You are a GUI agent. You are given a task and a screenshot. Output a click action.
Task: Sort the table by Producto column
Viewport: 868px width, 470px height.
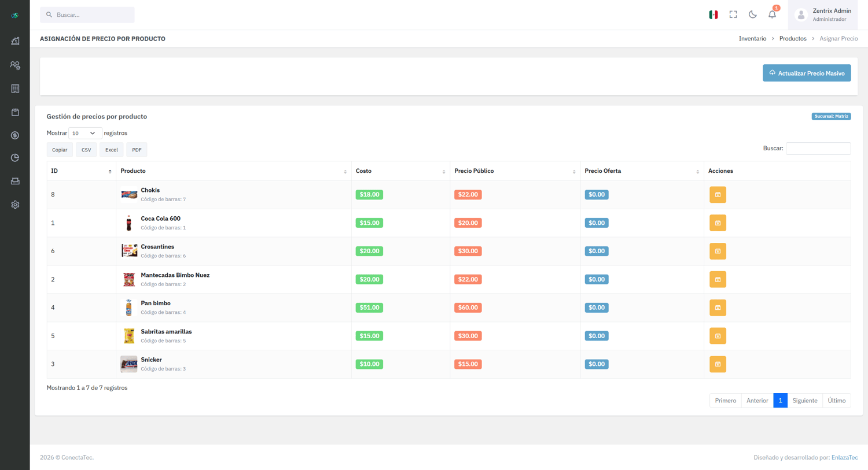(234, 171)
